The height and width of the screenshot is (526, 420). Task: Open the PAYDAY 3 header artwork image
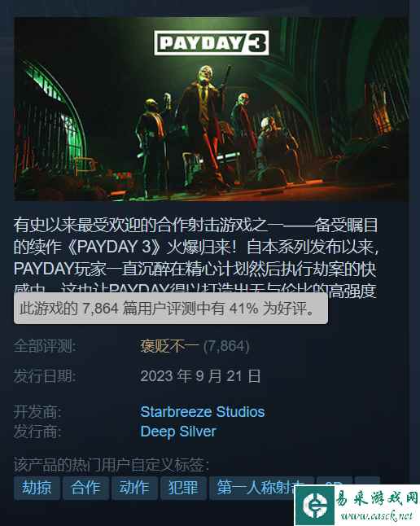(x=212, y=109)
